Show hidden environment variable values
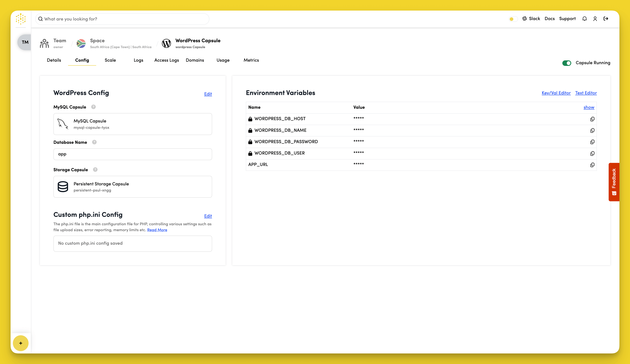This screenshot has width=630, height=364. pyautogui.click(x=589, y=107)
